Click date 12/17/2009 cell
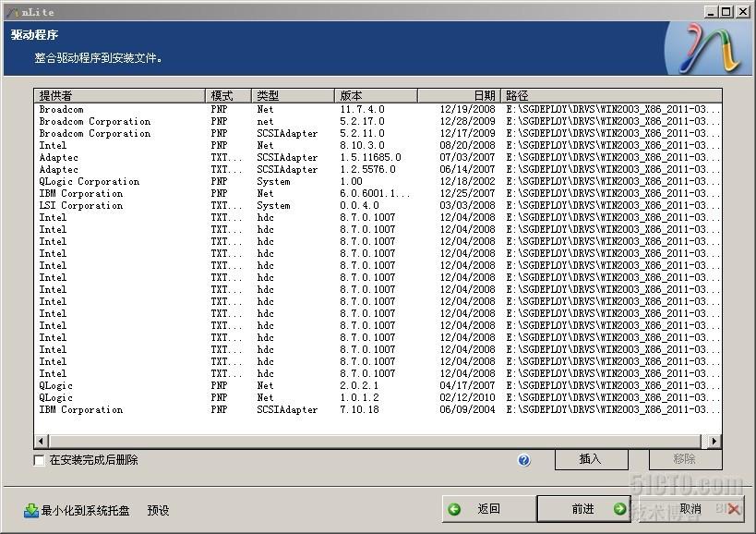The width and height of the screenshot is (756, 534). 467,134
